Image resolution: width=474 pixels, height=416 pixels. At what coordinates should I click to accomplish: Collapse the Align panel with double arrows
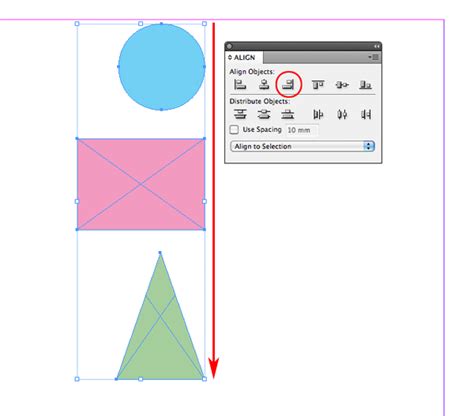[377, 46]
